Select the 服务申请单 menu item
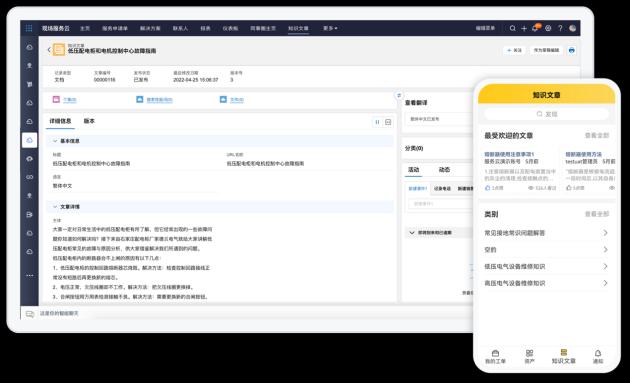The width and height of the screenshot is (630, 383). click(x=115, y=28)
